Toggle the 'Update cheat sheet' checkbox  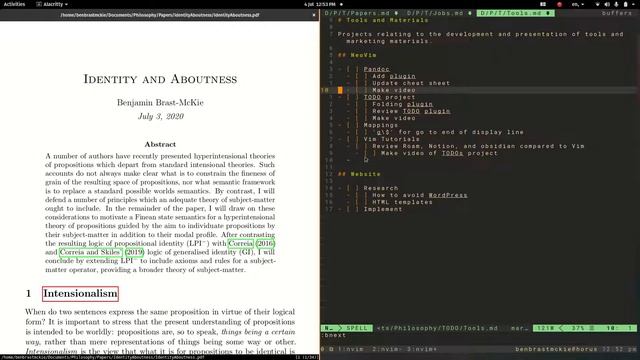point(361,83)
